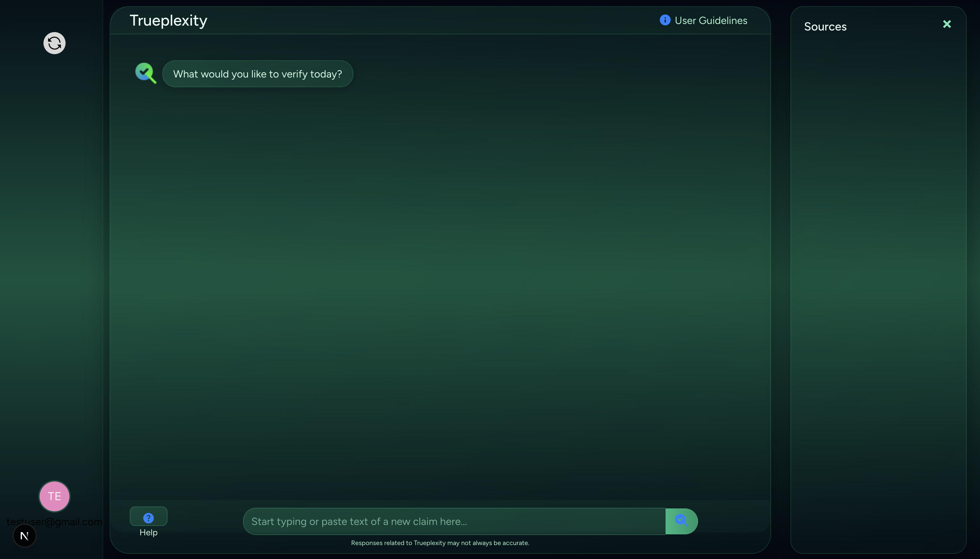Open the User Guidelines link
Image resolution: width=980 pixels, height=559 pixels.
[711, 20]
